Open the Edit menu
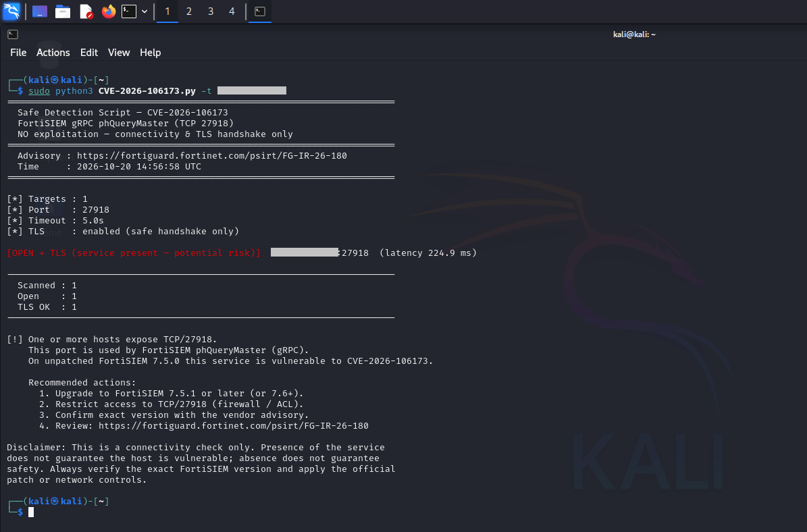This screenshot has width=807, height=532. [89, 53]
